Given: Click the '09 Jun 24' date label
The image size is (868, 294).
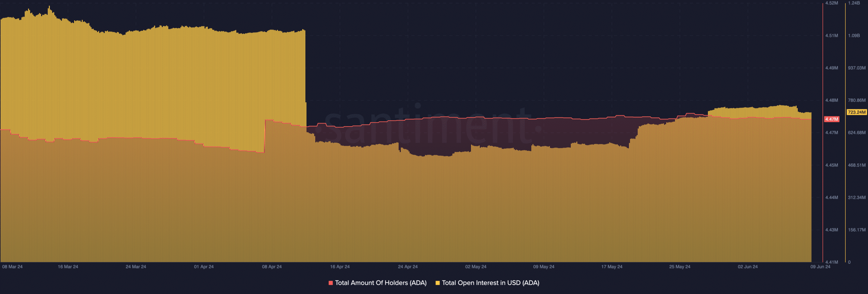Looking at the screenshot, I should click(820, 267).
